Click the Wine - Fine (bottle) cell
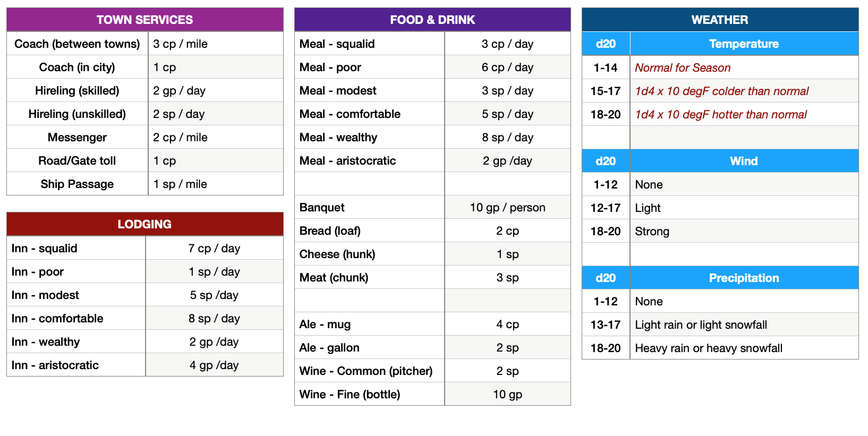 point(369,395)
